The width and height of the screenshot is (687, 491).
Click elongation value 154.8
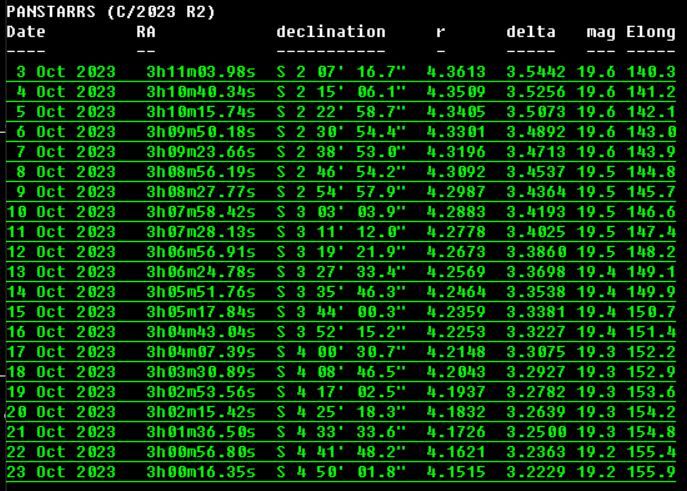click(651, 432)
